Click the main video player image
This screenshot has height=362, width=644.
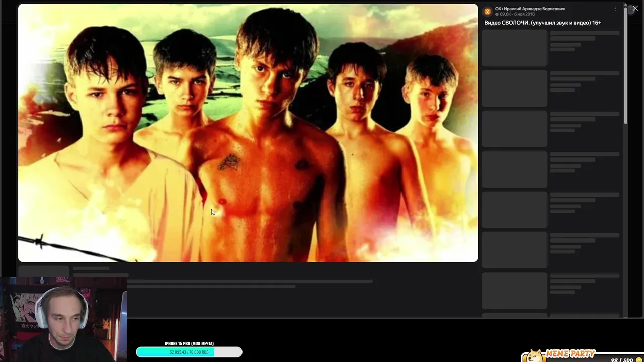(248, 133)
